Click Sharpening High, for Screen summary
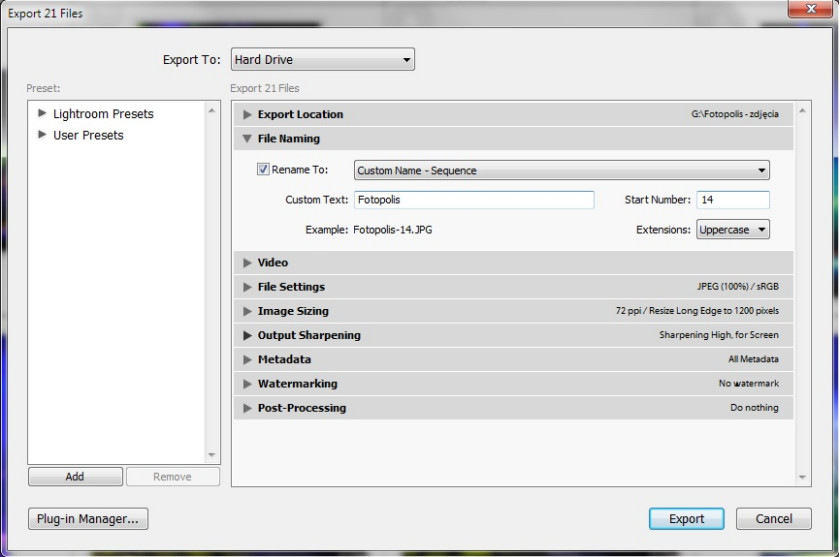 [x=718, y=335]
